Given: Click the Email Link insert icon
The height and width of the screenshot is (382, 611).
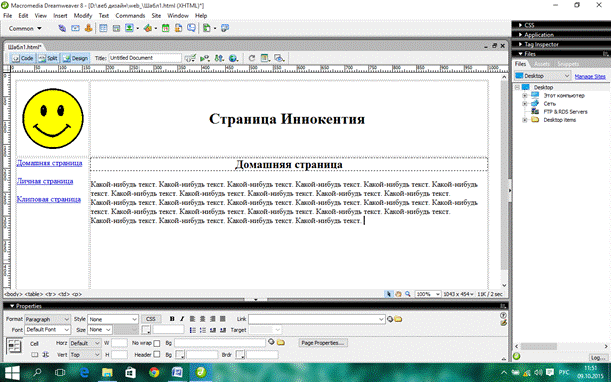Looking at the screenshot, I should tap(75, 28).
